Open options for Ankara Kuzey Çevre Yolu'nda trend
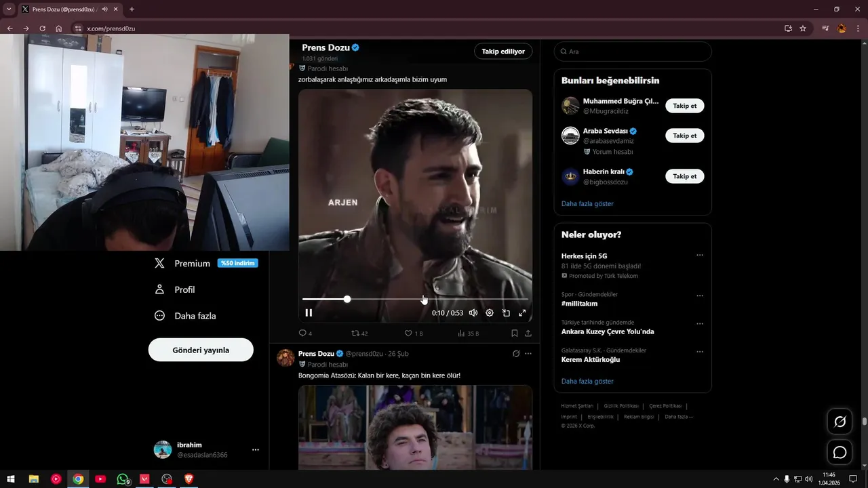Viewport: 868px width, 488px height. (x=700, y=324)
